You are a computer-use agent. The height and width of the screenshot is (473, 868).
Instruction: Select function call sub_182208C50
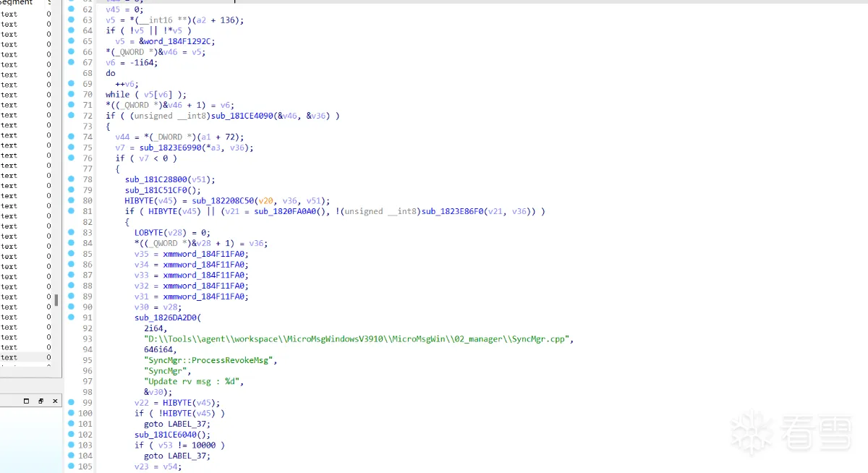click(224, 200)
